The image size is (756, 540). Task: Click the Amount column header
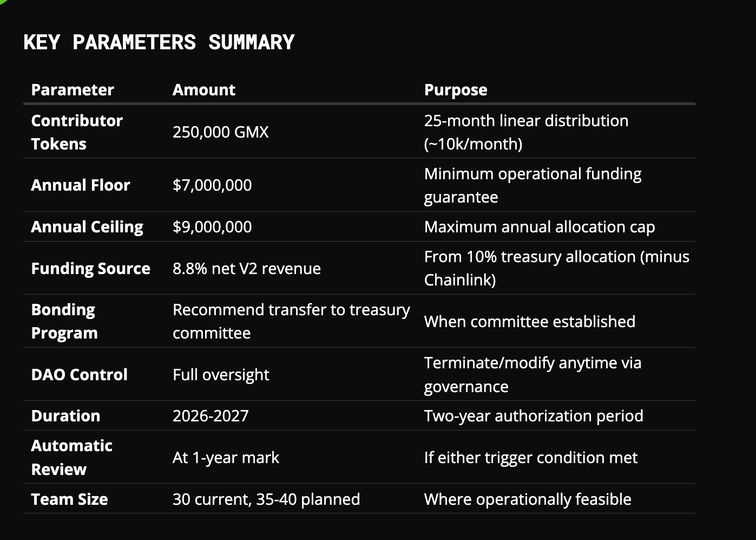click(x=204, y=90)
